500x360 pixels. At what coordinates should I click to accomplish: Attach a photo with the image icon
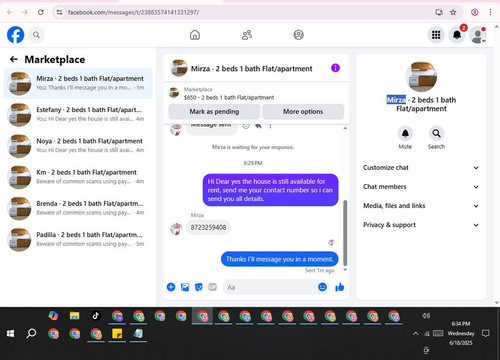point(185,287)
